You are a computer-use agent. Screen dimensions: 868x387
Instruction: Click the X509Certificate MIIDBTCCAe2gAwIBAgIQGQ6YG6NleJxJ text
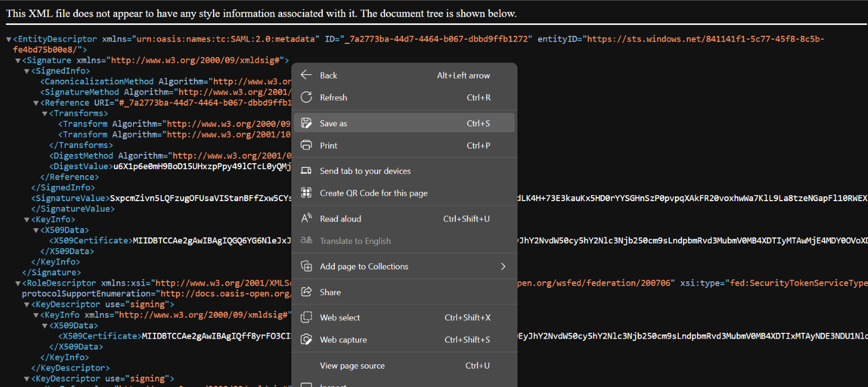[212, 241]
